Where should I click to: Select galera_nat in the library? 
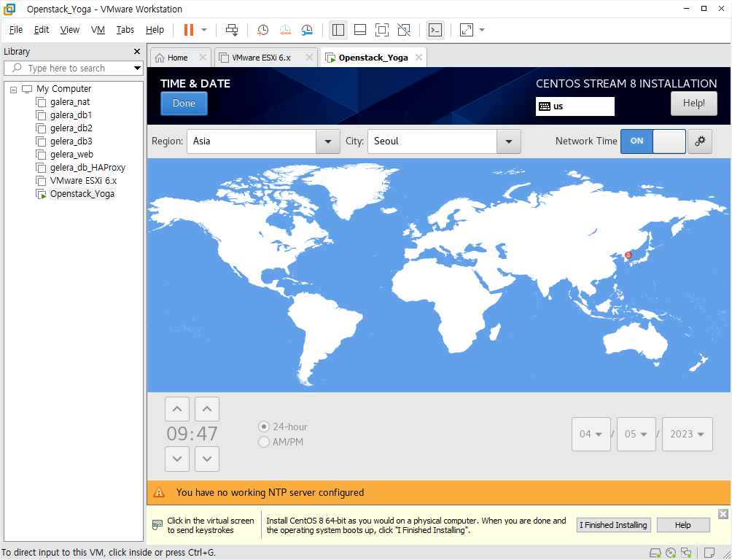(x=69, y=102)
